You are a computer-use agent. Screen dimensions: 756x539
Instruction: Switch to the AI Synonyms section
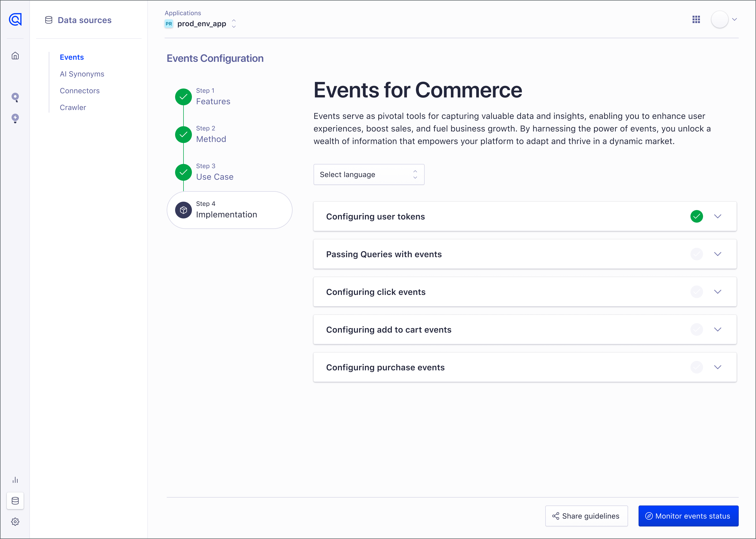point(82,74)
